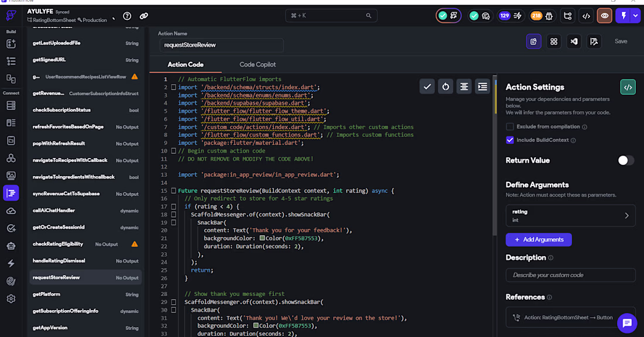
Task: Toggle the Return Value switch
Action: click(625, 160)
